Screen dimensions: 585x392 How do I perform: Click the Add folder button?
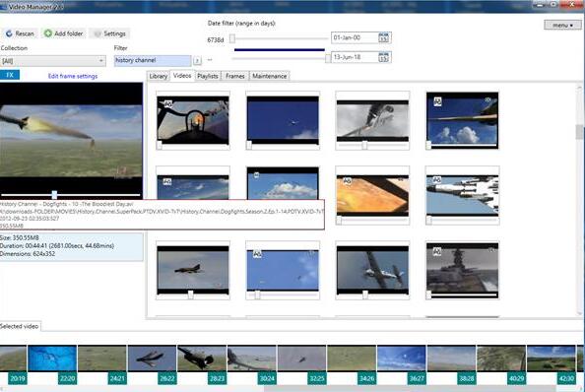pyautogui.click(x=64, y=33)
